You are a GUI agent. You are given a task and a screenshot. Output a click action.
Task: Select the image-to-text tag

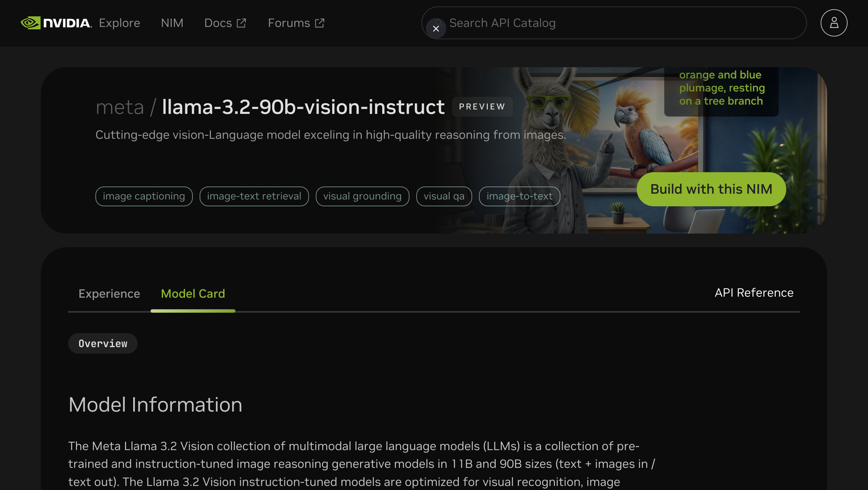[x=520, y=196]
